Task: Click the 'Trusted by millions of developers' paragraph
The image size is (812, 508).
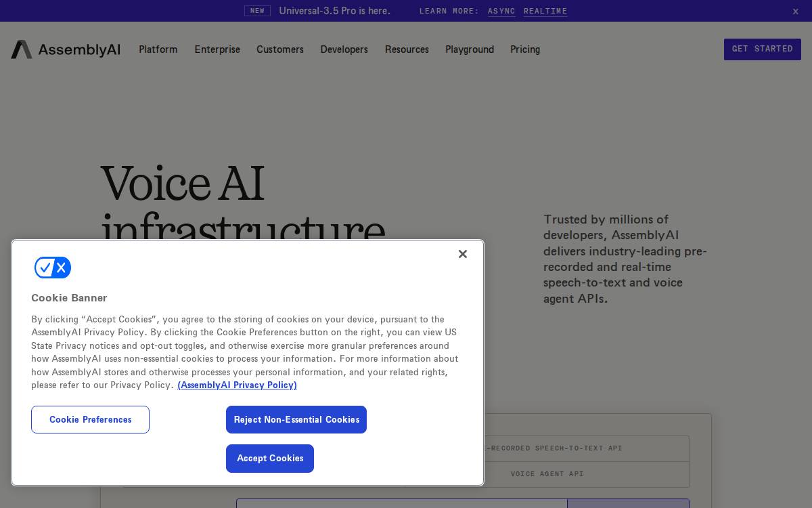Action: tap(625, 259)
